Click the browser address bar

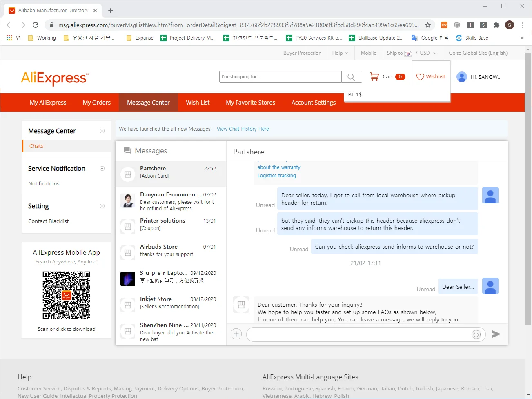pyautogui.click(x=238, y=25)
